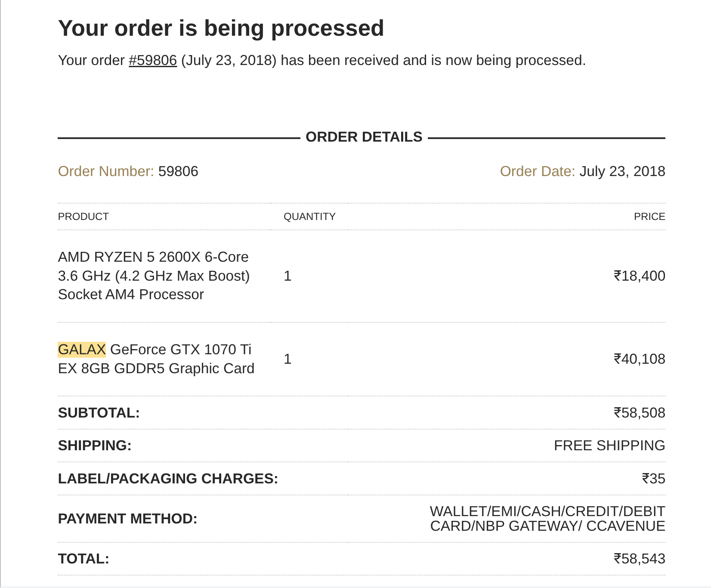Click the ORDER DETAILS section title
The height and width of the screenshot is (588, 711).
[364, 137]
